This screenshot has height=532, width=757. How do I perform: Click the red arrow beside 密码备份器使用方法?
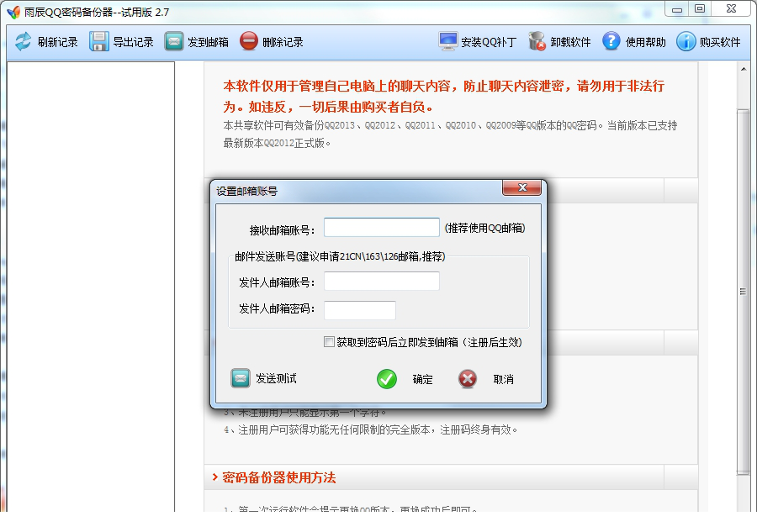point(215,477)
